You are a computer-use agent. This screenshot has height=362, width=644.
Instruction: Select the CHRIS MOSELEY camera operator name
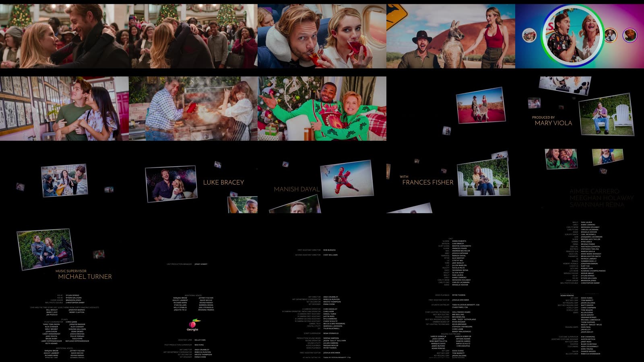tap(330, 309)
